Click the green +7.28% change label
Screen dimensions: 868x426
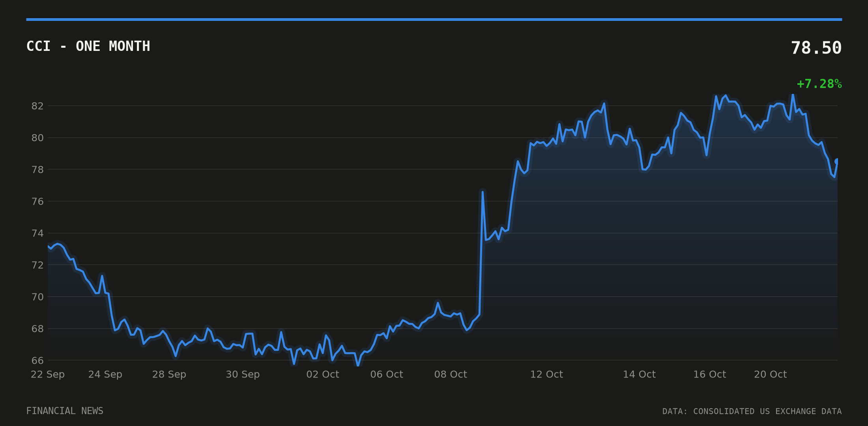[x=819, y=84]
